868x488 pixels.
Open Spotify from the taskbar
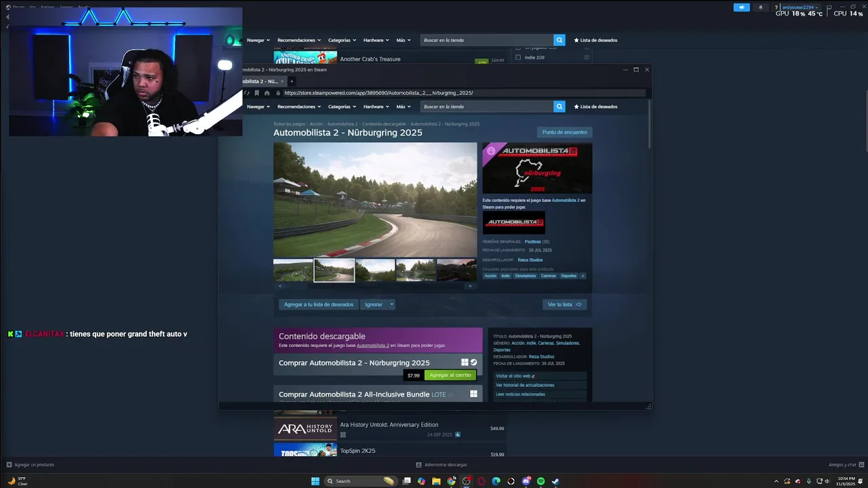(540, 481)
